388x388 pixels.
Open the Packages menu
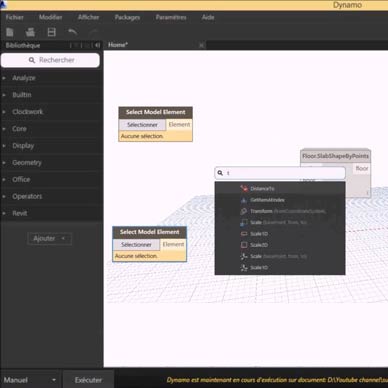tap(127, 17)
